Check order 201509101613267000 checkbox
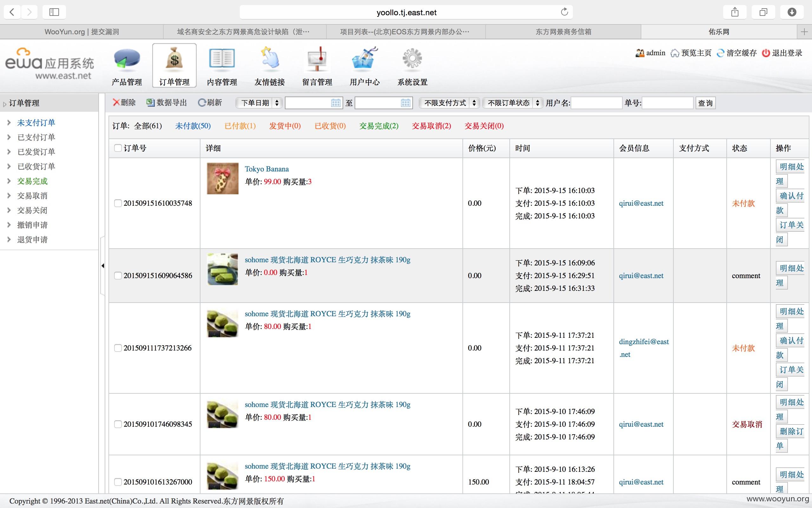The height and width of the screenshot is (508, 812). click(x=118, y=482)
